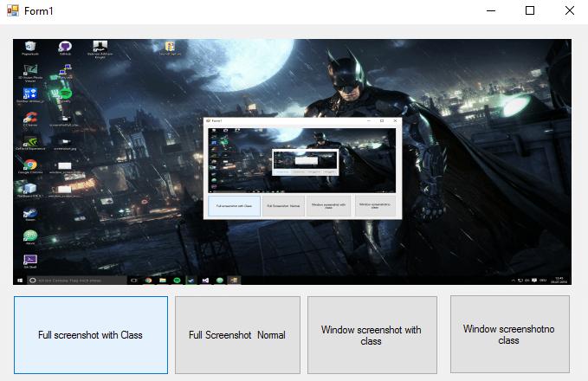Maximize the Form1 window

(530, 10)
